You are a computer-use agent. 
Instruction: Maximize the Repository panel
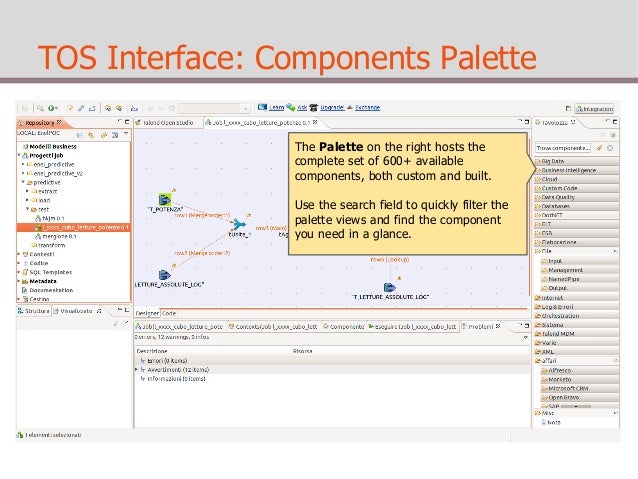click(127, 122)
